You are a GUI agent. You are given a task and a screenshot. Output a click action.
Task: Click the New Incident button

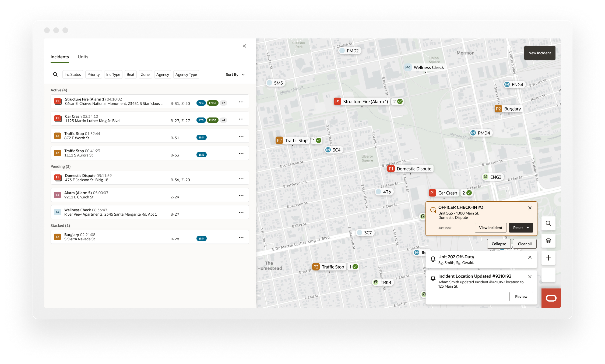coord(540,53)
